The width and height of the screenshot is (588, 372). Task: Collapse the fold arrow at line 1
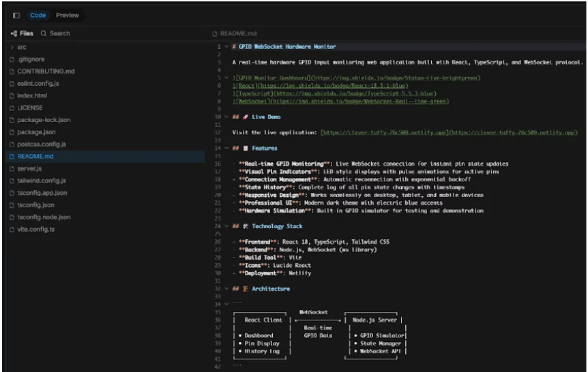click(226, 47)
